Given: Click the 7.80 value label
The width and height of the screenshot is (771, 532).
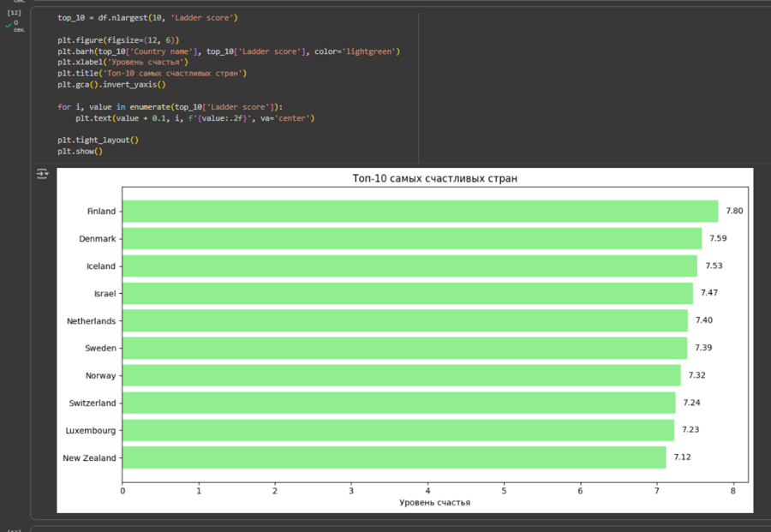Looking at the screenshot, I should pyautogui.click(x=734, y=212).
